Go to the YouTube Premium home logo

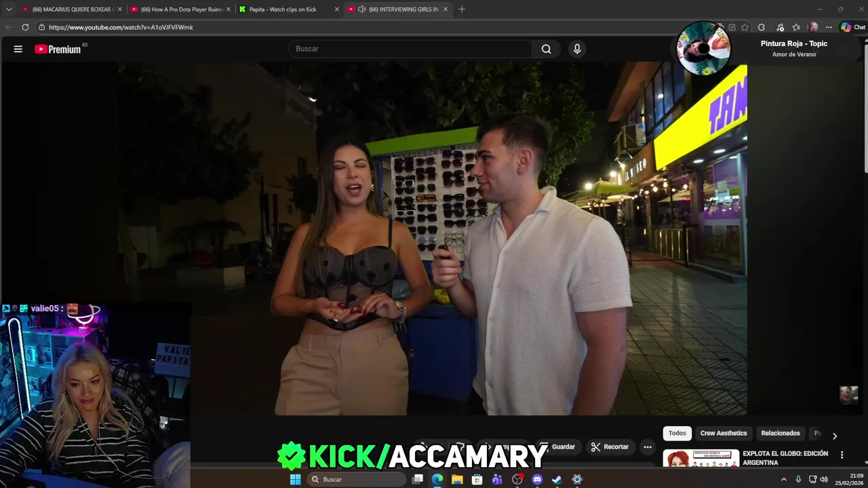(x=58, y=49)
